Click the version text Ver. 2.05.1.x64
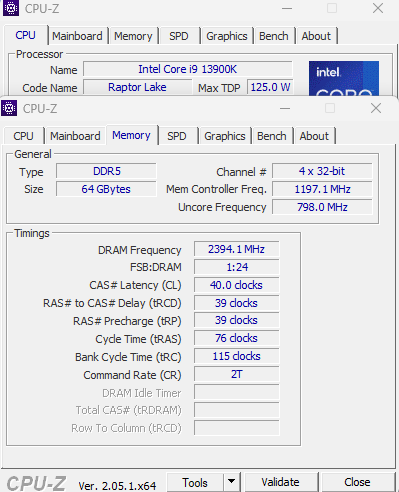The image size is (399, 492). point(117,486)
